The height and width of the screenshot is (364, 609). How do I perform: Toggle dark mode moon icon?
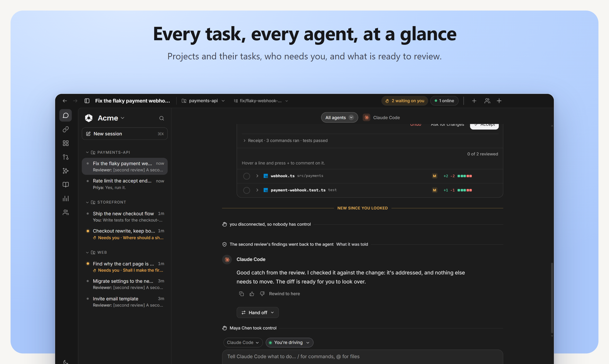click(x=65, y=362)
